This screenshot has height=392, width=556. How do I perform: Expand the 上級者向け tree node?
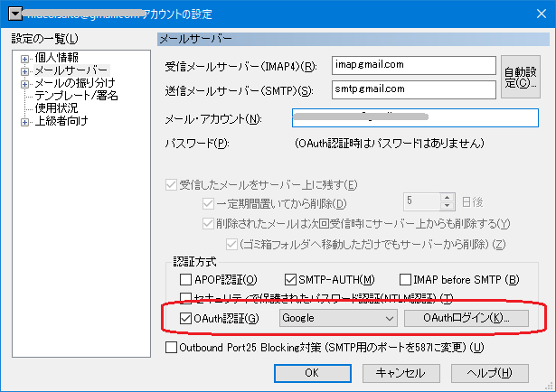24,121
